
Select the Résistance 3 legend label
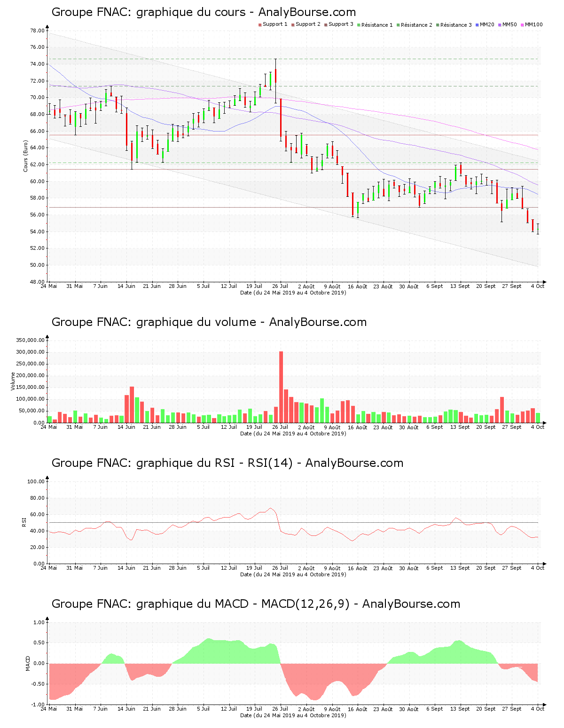[x=456, y=25]
